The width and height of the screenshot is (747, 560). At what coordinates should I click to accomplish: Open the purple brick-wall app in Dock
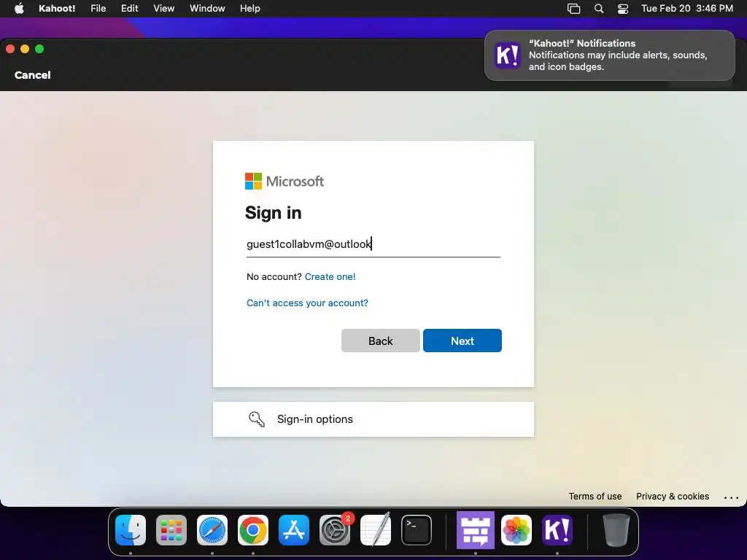point(476,530)
